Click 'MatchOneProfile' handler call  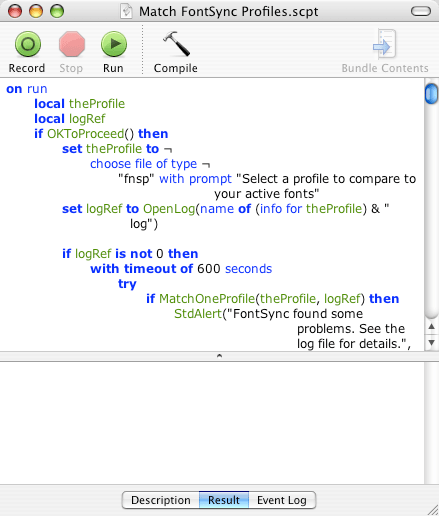coord(207,299)
